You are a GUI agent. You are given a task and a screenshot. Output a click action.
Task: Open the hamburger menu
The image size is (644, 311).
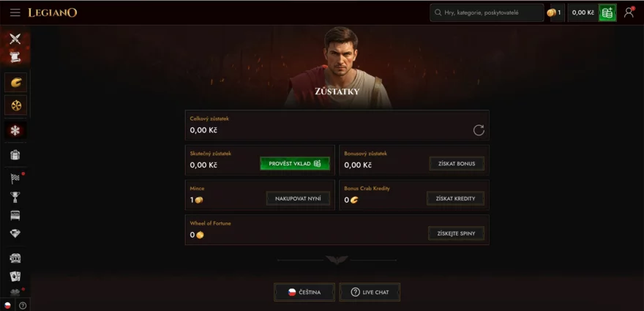coord(15,12)
